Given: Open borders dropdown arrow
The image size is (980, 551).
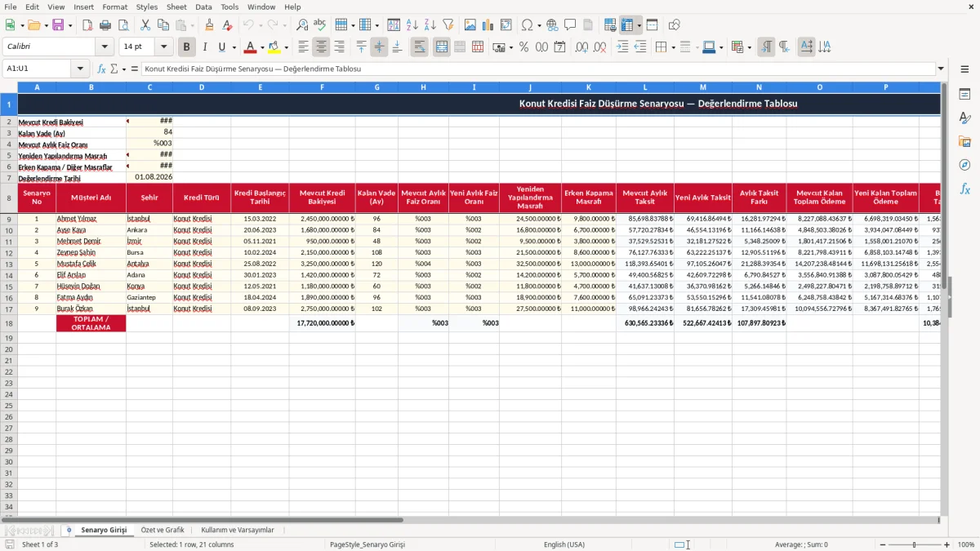Looking at the screenshot, I should point(673,47).
